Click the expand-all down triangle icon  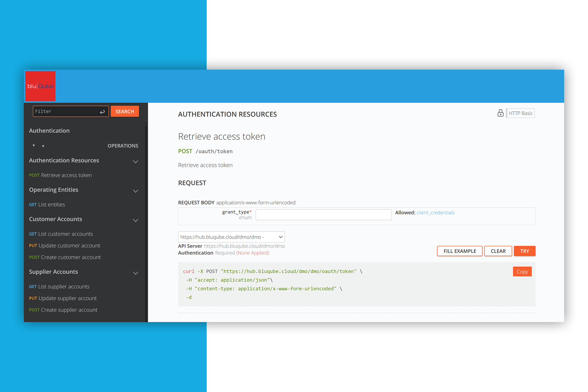34,146
